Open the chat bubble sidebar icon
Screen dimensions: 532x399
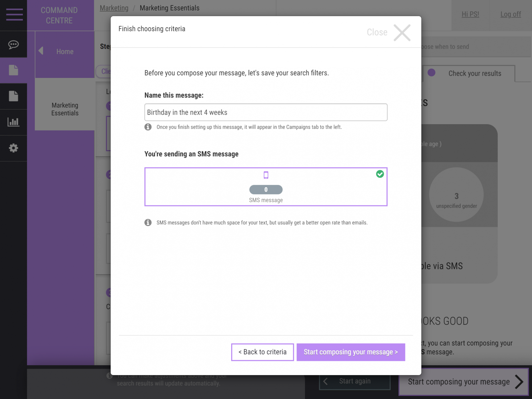pyautogui.click(x=13, y=44)
